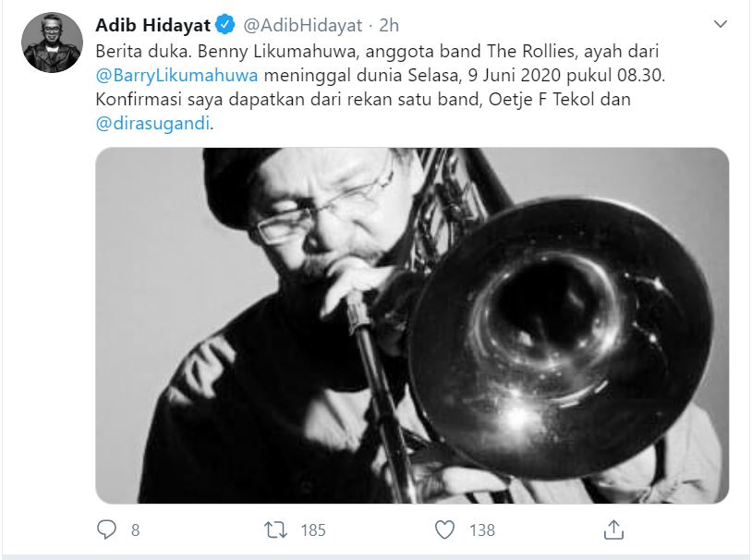Screen dimensions: 752x560
Task: Follow the @dirasugandi mention link
Action: [153, 123]
